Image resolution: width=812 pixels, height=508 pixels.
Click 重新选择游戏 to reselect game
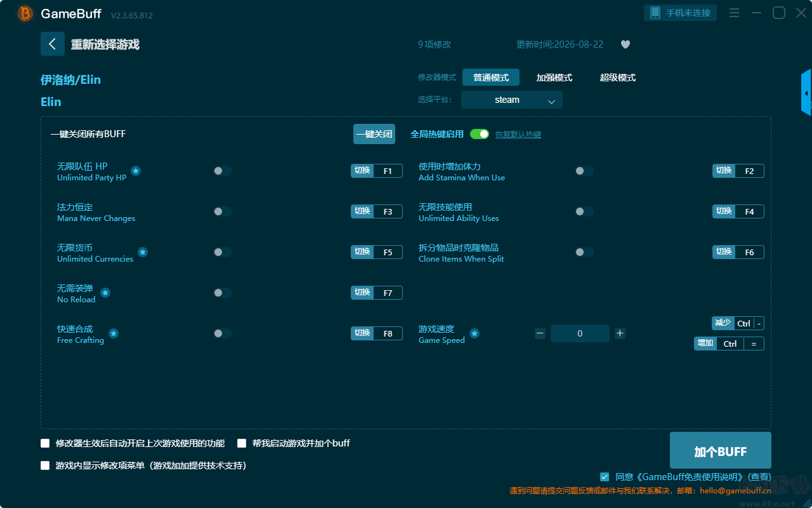tap(105, 44)
